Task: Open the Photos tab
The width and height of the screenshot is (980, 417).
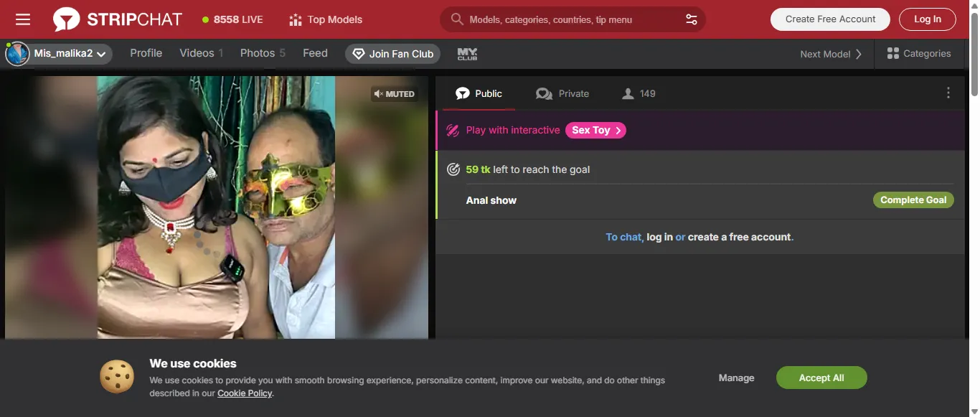Action: [262, 53]
